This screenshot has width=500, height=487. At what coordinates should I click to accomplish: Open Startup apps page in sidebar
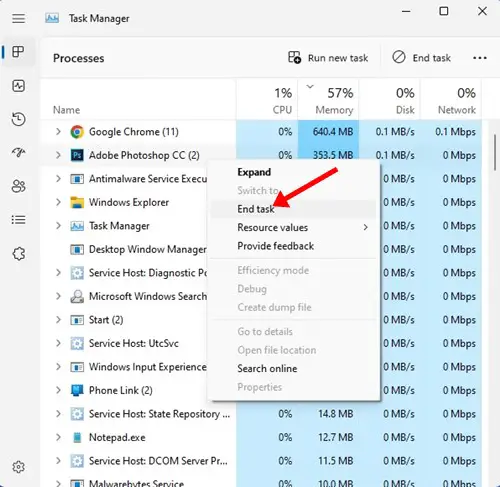pos(18,153)
